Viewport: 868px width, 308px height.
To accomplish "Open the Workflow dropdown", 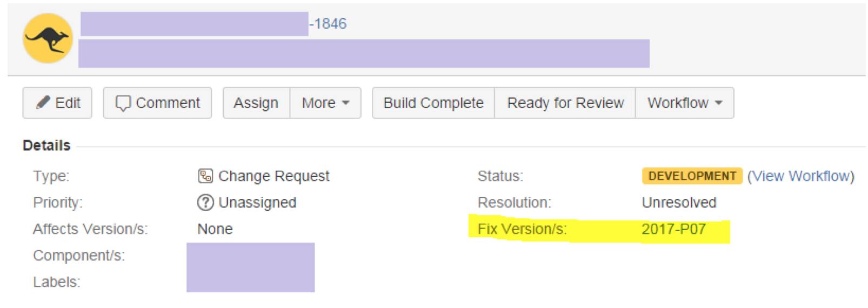I will coord(684,103).
